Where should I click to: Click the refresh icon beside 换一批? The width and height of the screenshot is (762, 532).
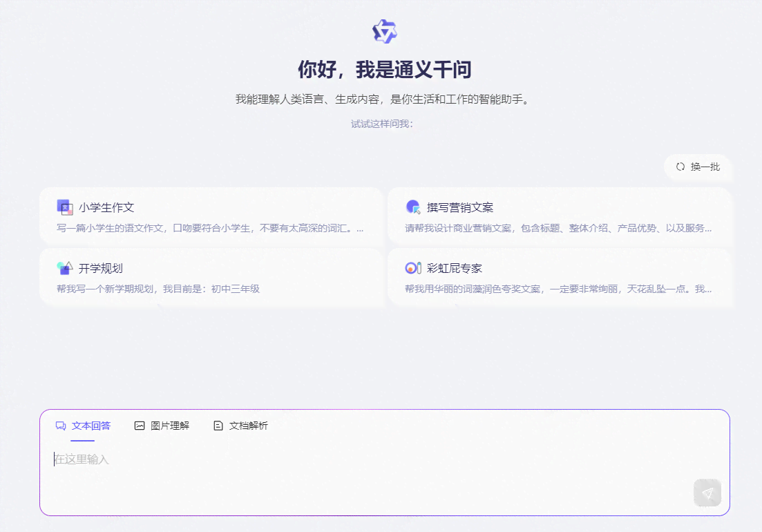point(680,167)
